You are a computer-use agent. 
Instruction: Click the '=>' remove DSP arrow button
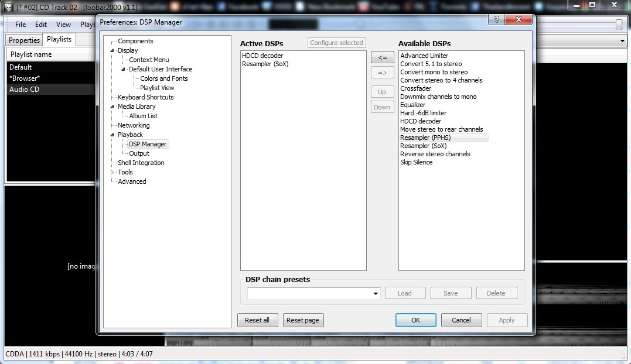click(383, 73)
